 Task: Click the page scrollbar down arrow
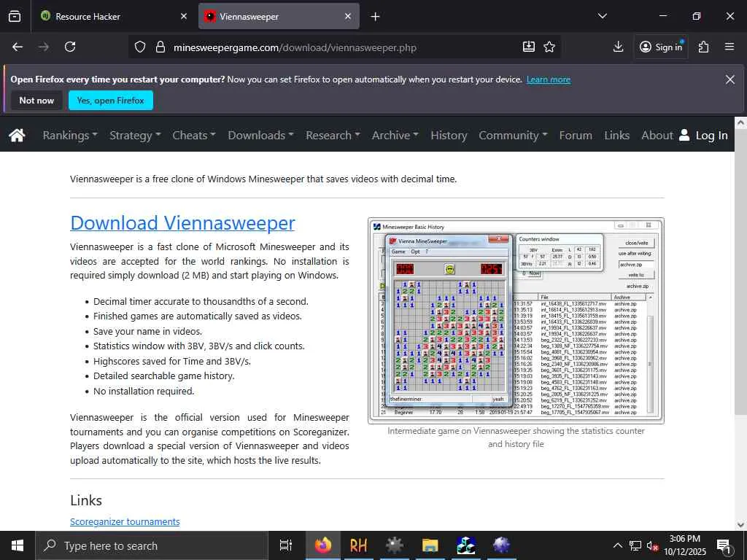tap(740, 524)
